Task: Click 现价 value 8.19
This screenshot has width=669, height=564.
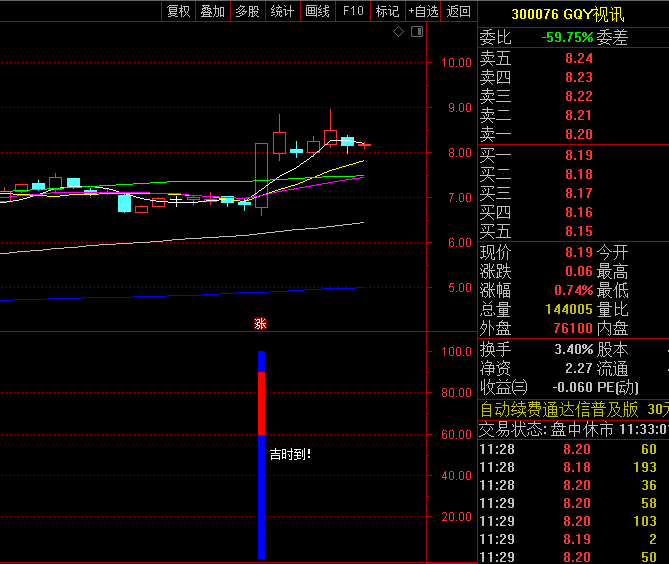Action: tap(579, 252)
